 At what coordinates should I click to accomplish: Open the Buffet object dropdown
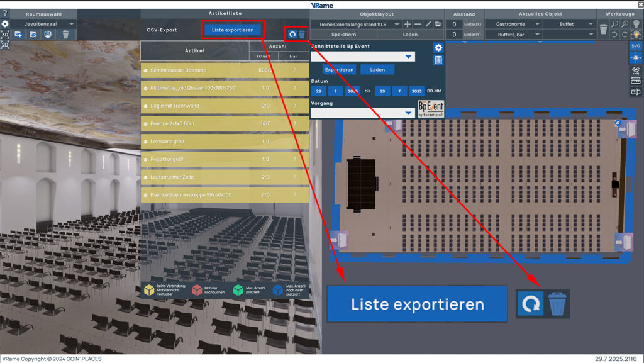point(570,25)
